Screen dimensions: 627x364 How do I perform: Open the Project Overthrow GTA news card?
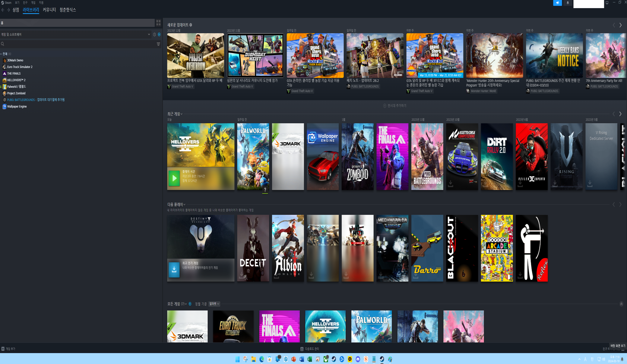click(x=196, y=56)
